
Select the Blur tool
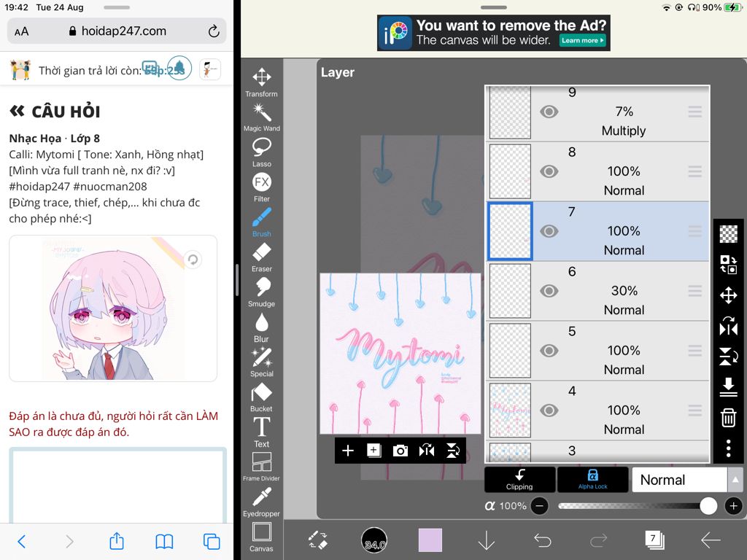pyautogui.click(x=262, y=327)
